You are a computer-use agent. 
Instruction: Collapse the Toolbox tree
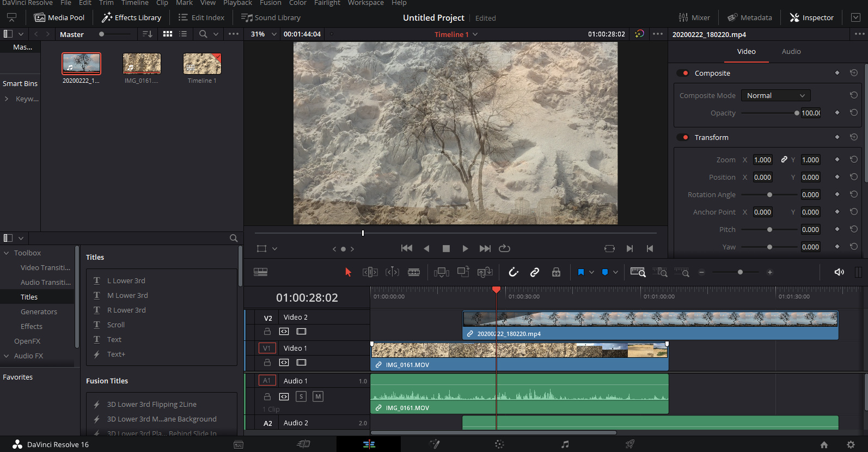[x=7, y=253]
